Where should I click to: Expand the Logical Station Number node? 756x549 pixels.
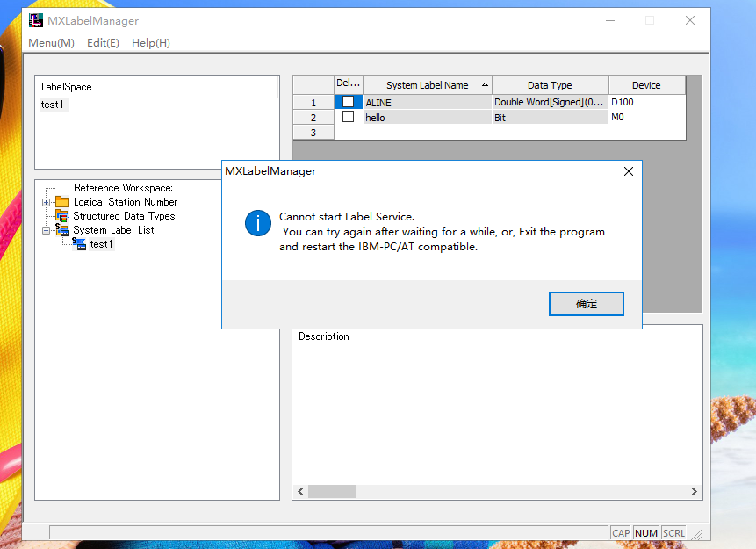(47, 202)
